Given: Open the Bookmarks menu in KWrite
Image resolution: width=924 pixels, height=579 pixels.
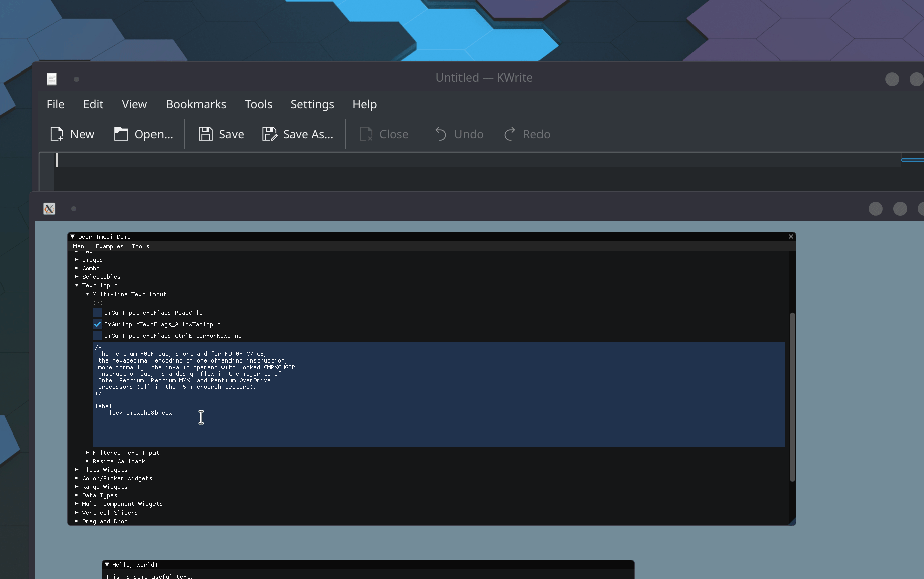Looking at the screenshot, I should 196,104.
